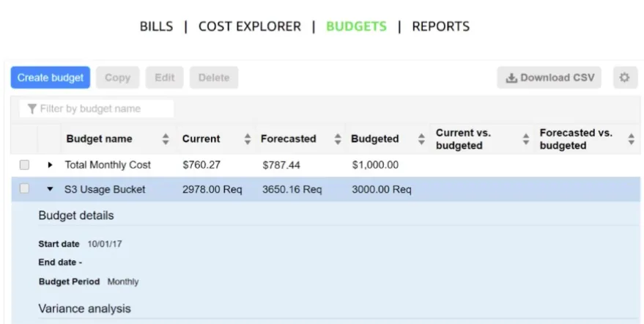Click the Budget details heading
The image size is (644, 324).
(x=76, y=216)
